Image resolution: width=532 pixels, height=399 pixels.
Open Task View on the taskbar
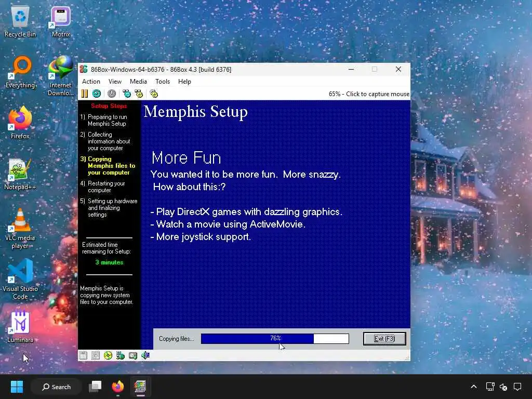[95, 387]
